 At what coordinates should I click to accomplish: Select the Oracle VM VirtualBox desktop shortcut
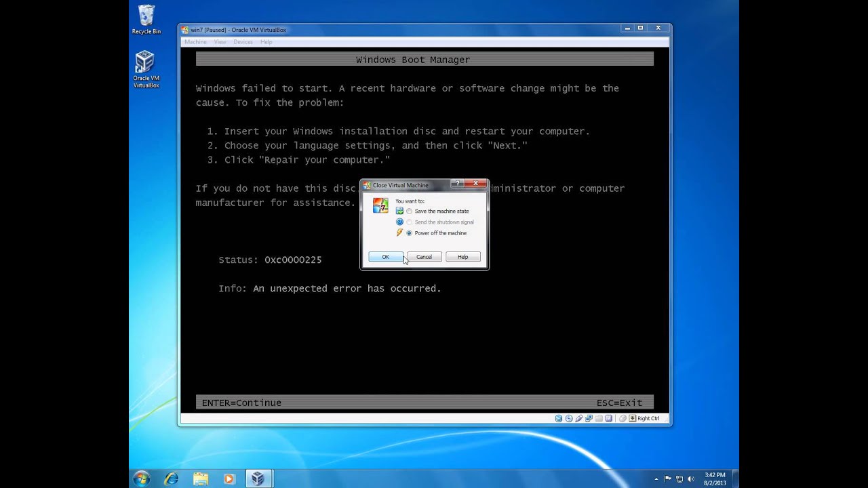[146, 70]
